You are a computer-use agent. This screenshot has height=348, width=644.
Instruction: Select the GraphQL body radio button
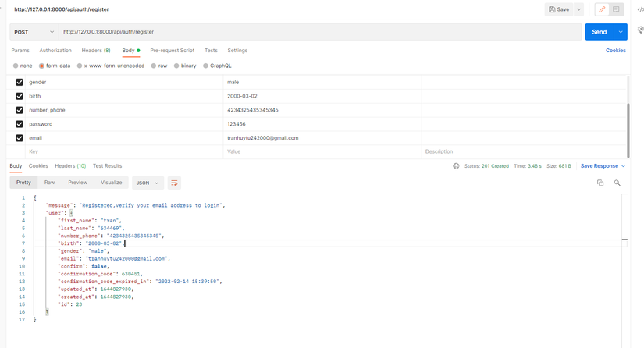coord(206,66)
